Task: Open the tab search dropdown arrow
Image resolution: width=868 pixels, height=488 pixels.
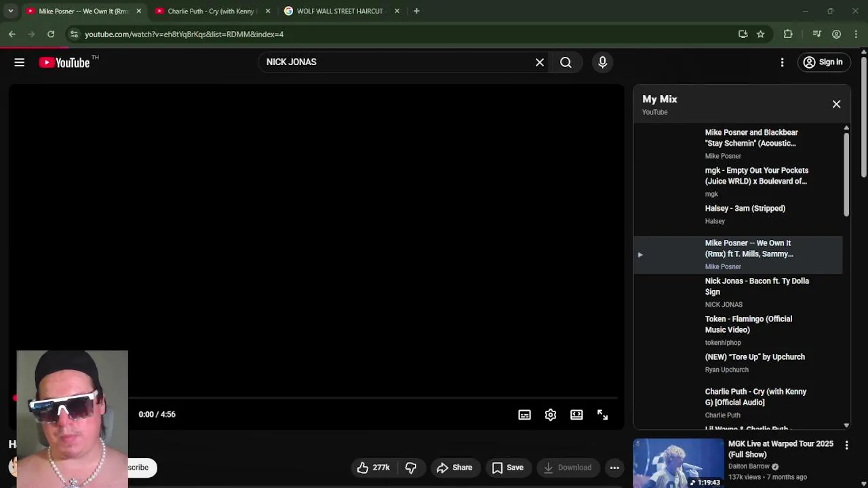Action: [x=10, y=11]
